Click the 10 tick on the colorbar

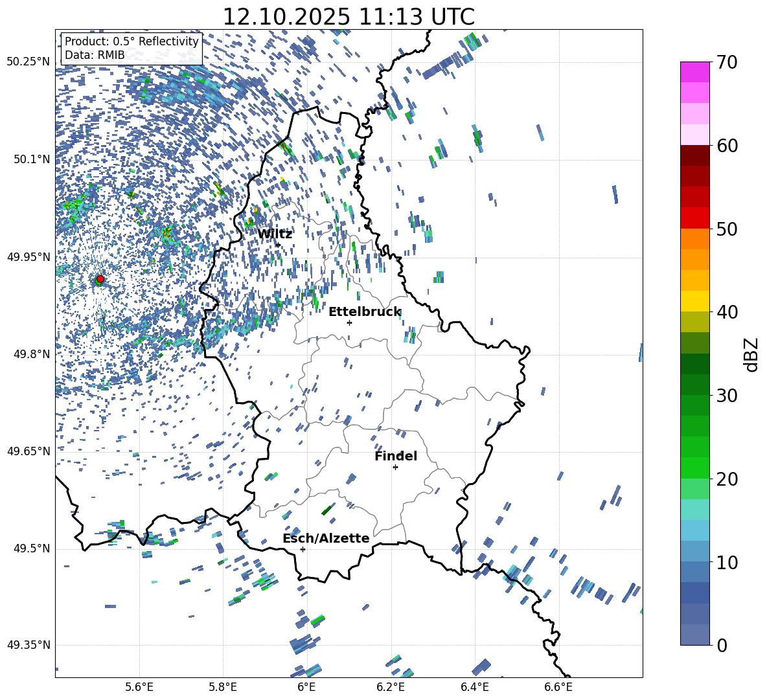727,562
